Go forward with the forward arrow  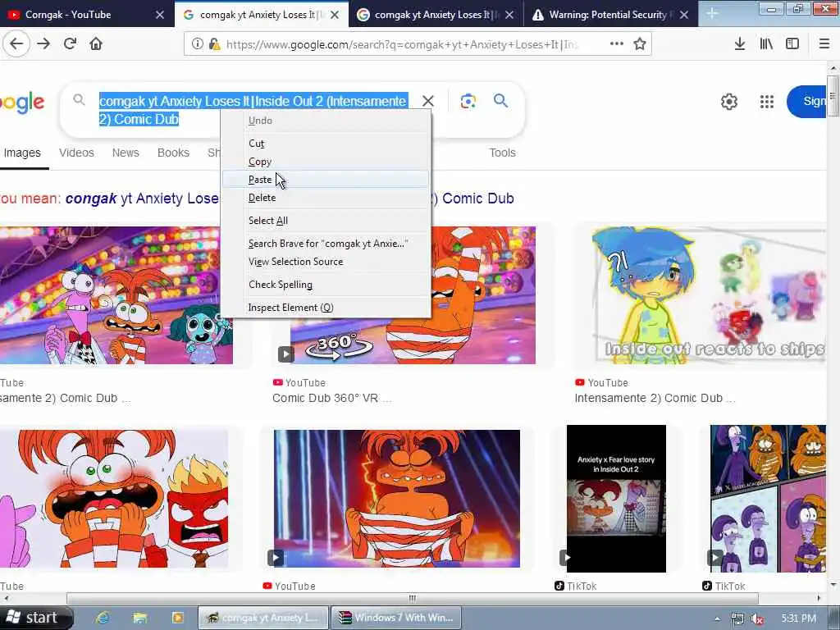coord(43,44)
